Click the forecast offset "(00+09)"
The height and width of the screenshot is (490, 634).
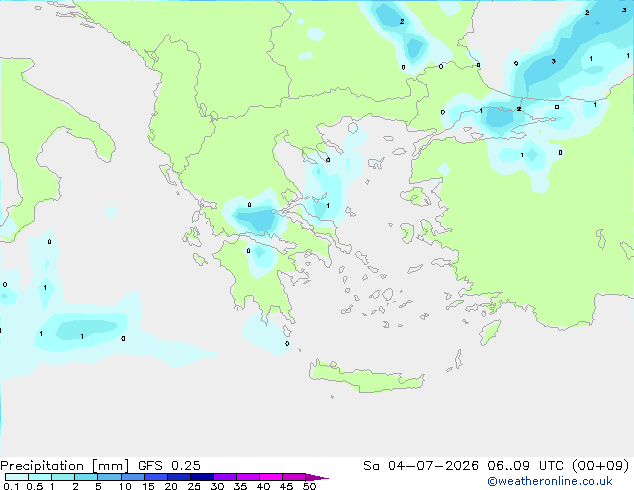tap(601, 466)
